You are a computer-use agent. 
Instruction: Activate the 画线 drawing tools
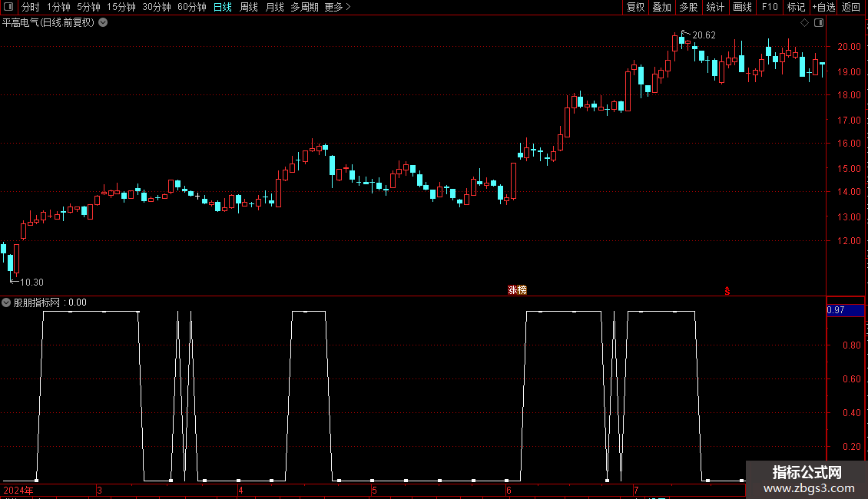[742, 7]
